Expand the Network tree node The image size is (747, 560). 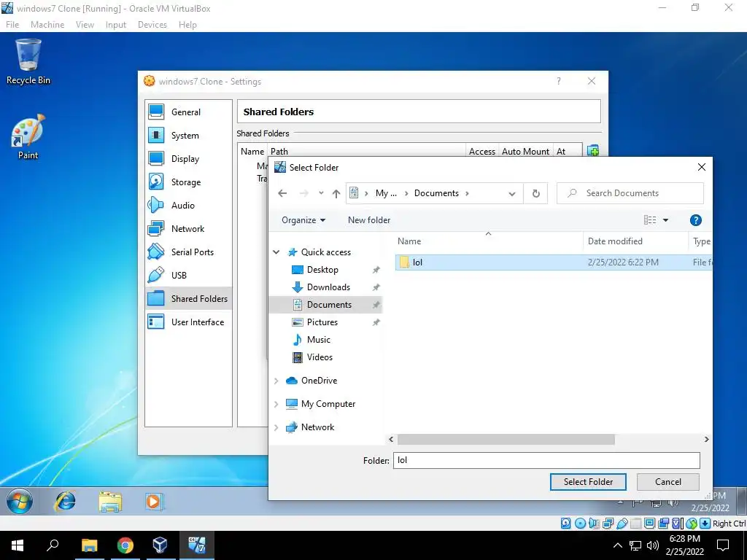(x=276, y=427)
